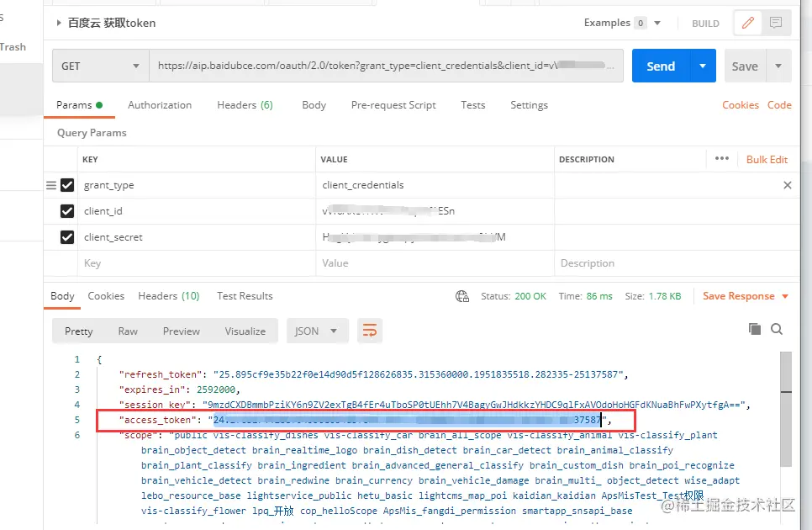This screenshot has height=530, width=812.
Task: Click the empty Key input cell
Action: (x=197, y=263)
